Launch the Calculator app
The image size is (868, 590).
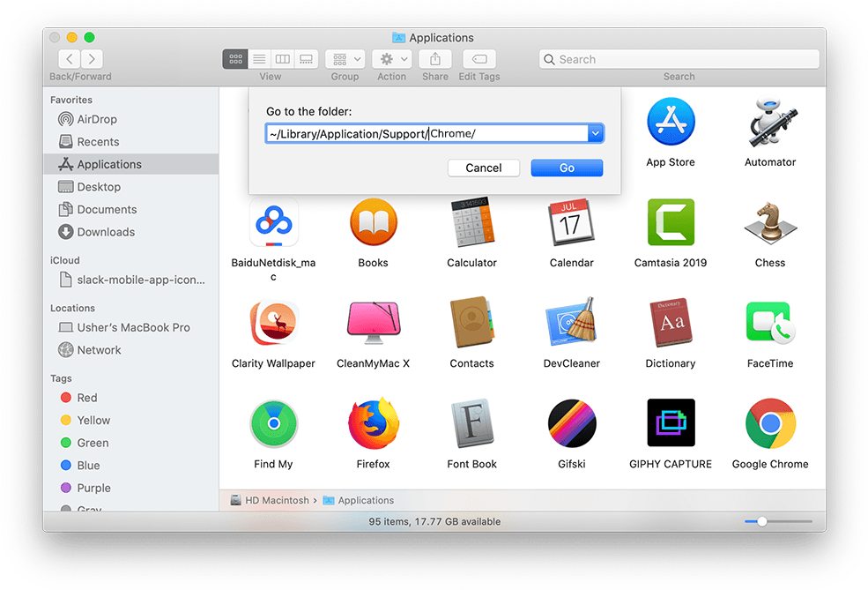pos(471,223)
